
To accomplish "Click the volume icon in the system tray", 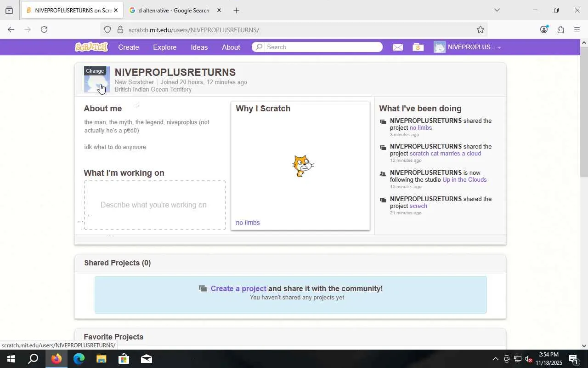I will (529, 359).
